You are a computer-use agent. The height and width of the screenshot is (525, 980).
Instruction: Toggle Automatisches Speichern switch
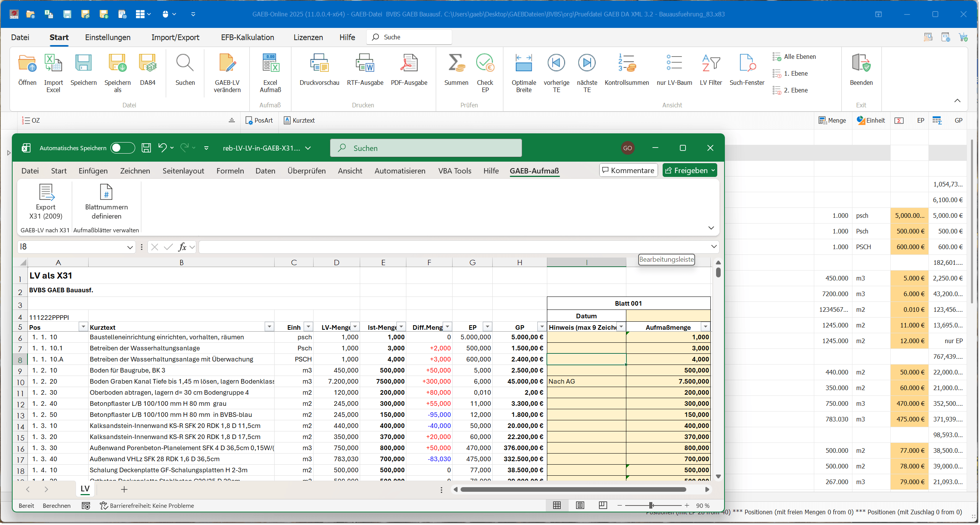122,148
